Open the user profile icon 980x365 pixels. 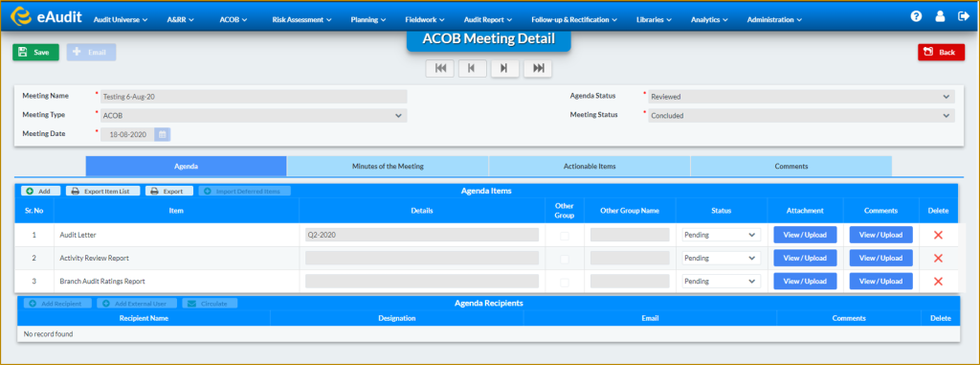940,17
